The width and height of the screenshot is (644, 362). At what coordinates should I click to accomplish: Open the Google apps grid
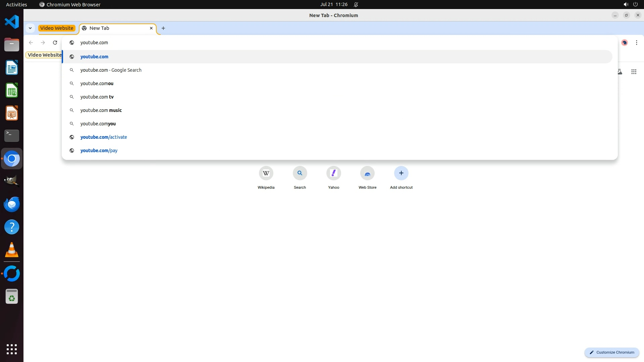point(634,72)
